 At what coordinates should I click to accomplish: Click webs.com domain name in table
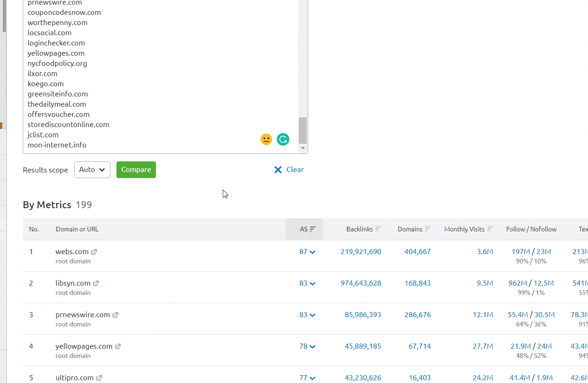(72, 252)
